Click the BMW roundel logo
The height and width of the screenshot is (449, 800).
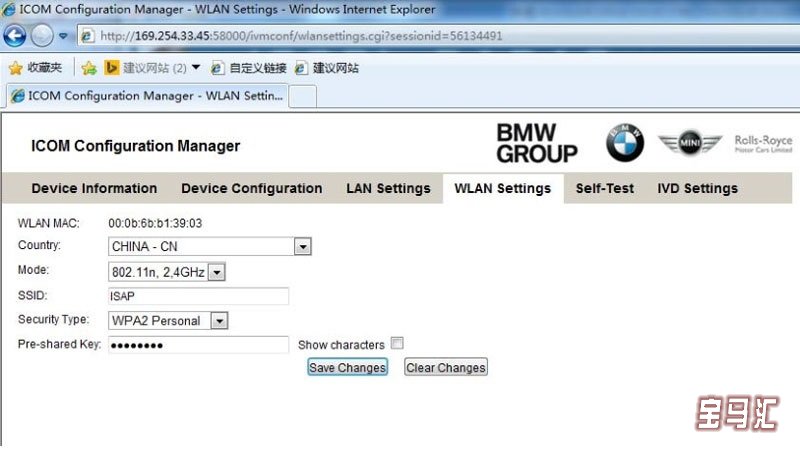click(x=625, y=142)
